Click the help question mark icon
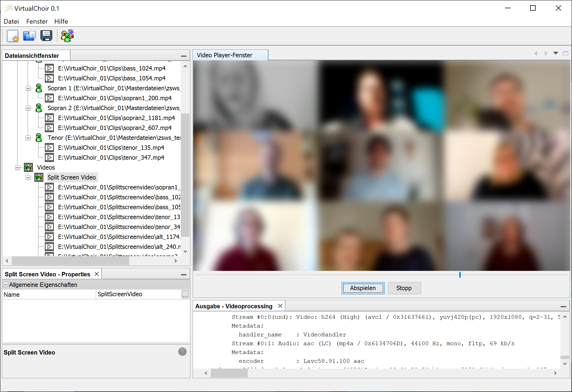The width and height of the screenshot is (572, 392). (182, 352)
